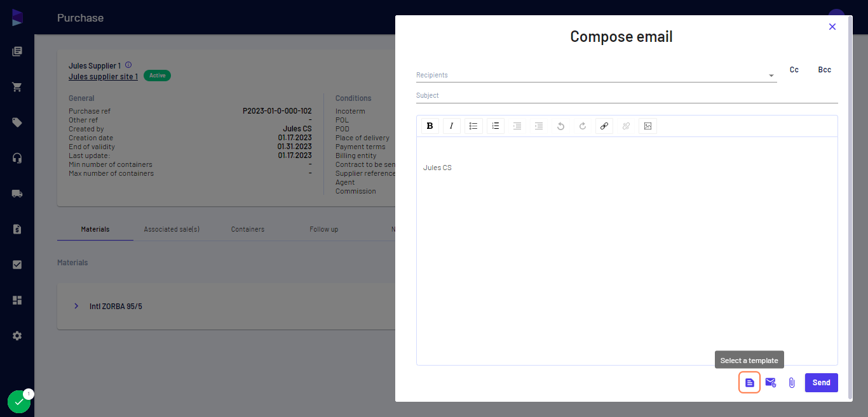Open the shopping cart sidebar icon

tap(17, 87)
